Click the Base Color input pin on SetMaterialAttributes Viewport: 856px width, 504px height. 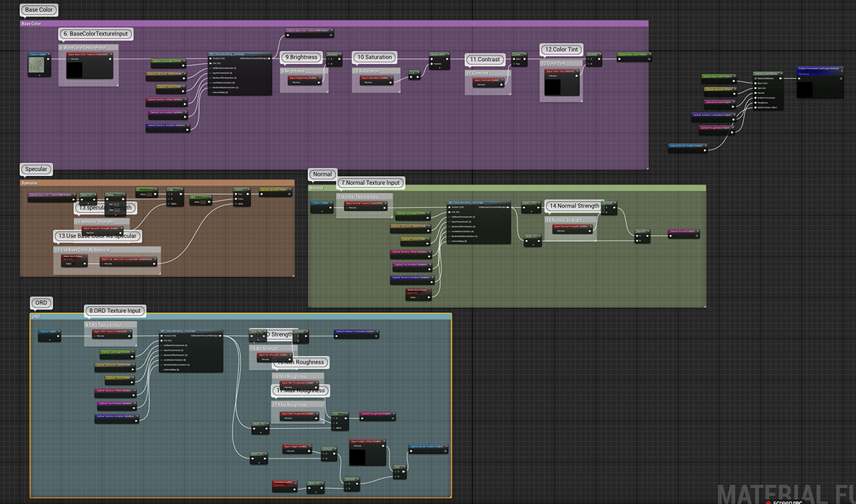click(x=755, y=83)
